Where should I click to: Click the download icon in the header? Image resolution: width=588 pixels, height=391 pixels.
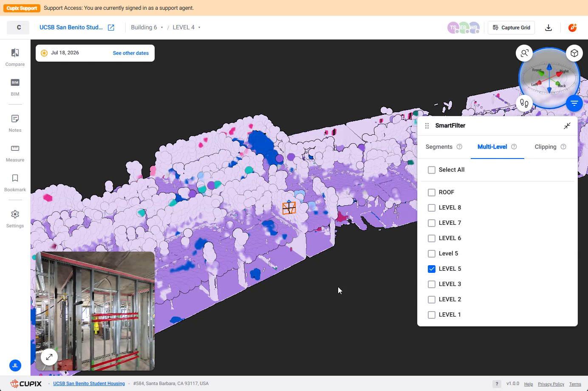pyautogui.click(x=548, y=28)
